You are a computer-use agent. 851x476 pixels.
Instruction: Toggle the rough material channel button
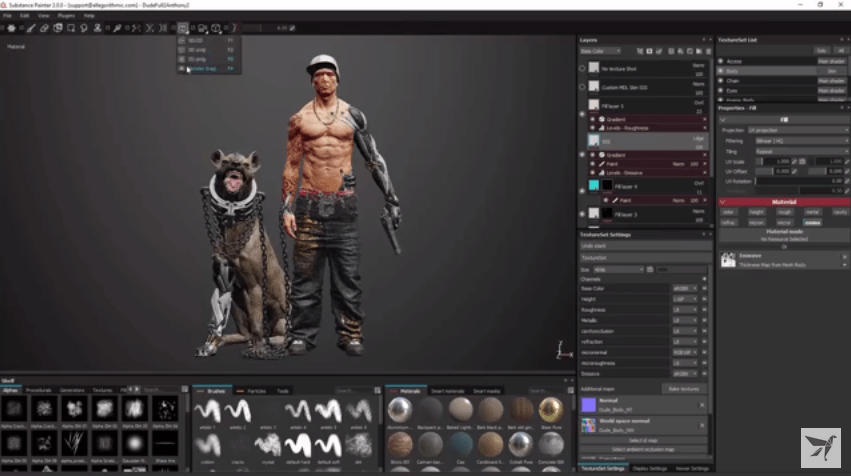tap(784, 212)
